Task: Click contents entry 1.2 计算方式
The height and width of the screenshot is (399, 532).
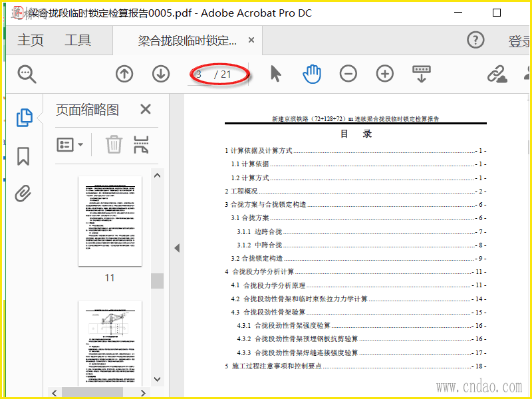Action: 358,178
